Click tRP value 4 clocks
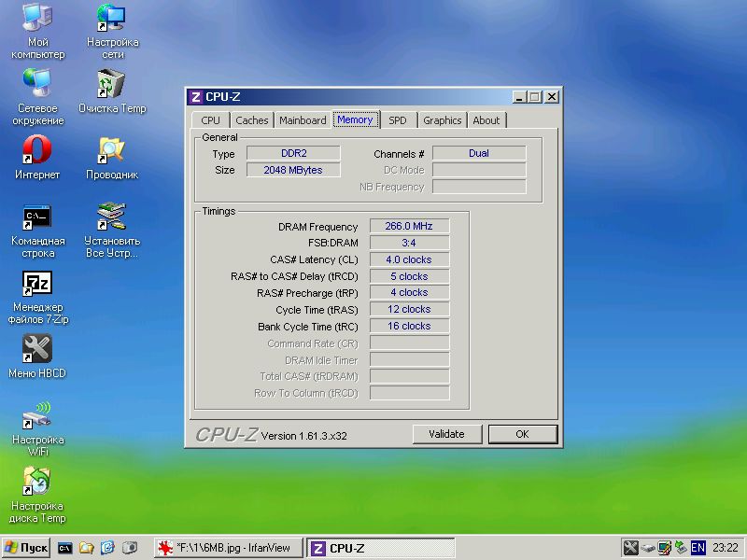The width and height of the screenshot is (747, 560). click(x=409, y=292)
